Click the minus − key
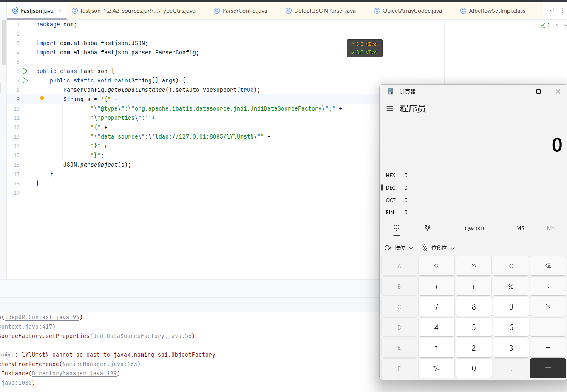 (x=548, y=327)
